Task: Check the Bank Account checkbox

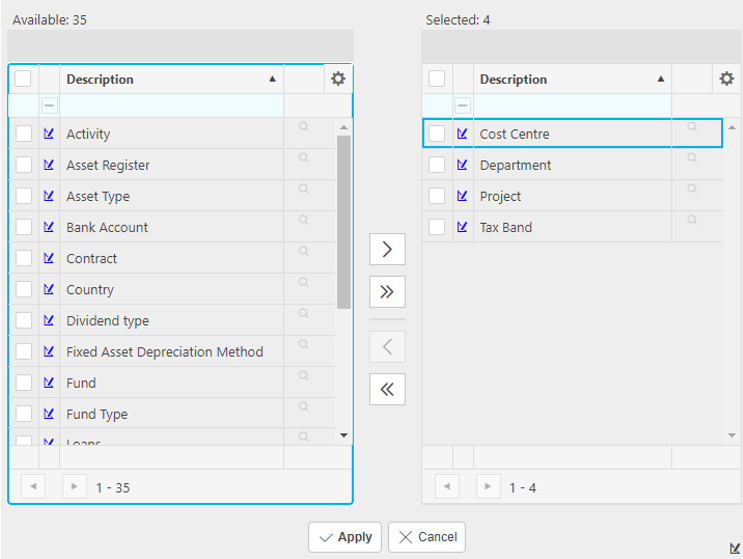Action: tap(24, 227)
